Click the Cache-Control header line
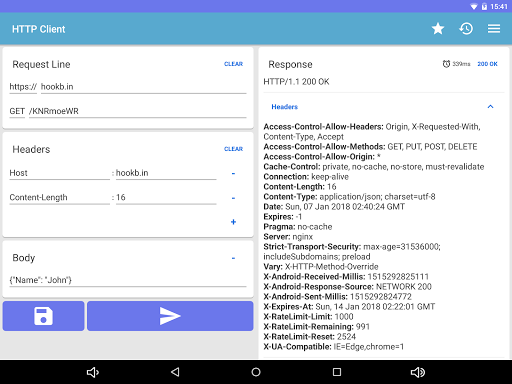This screenshot has height=384, width=512. tap(374, 167)
